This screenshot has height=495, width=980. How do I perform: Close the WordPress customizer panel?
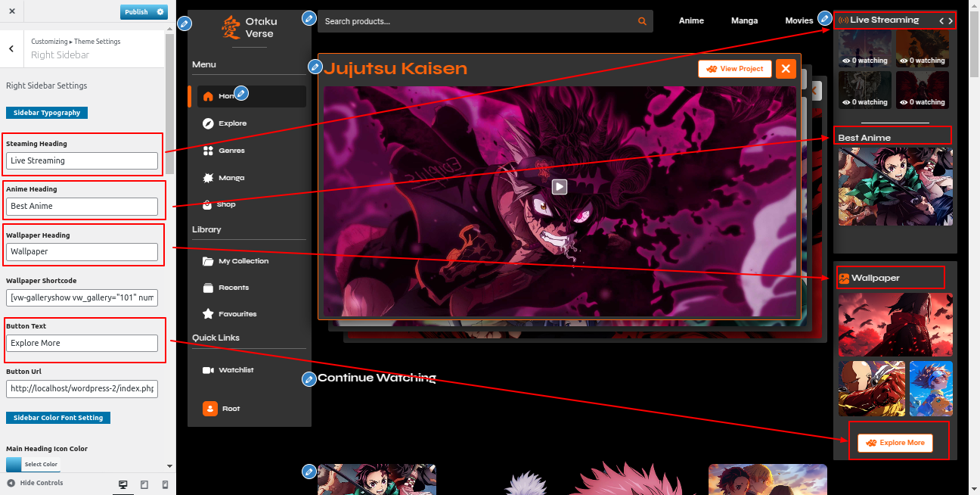[12, 11]
